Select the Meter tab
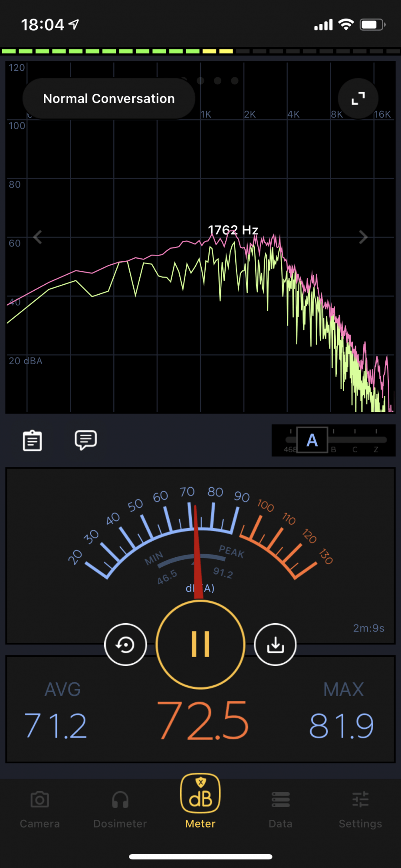This screenshot has width=401, height=868. [200, 801]
